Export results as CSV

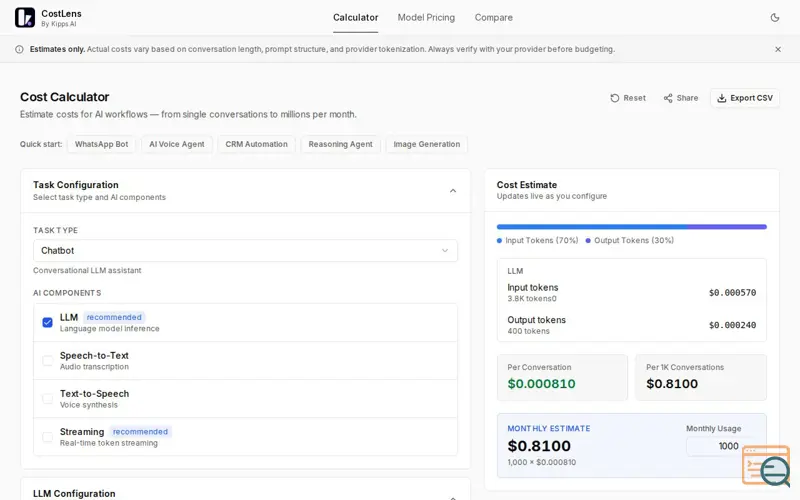(x=745, y=98)
